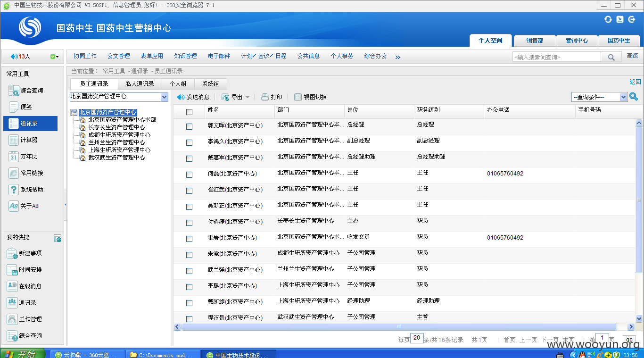Screen dimensions: 644x358
Task: Click the Windows 开始 start button
Action: point(22,354)
